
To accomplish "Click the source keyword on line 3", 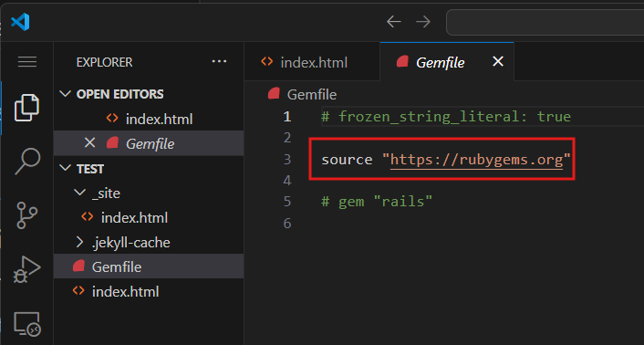I will click(x=347, y=160).
